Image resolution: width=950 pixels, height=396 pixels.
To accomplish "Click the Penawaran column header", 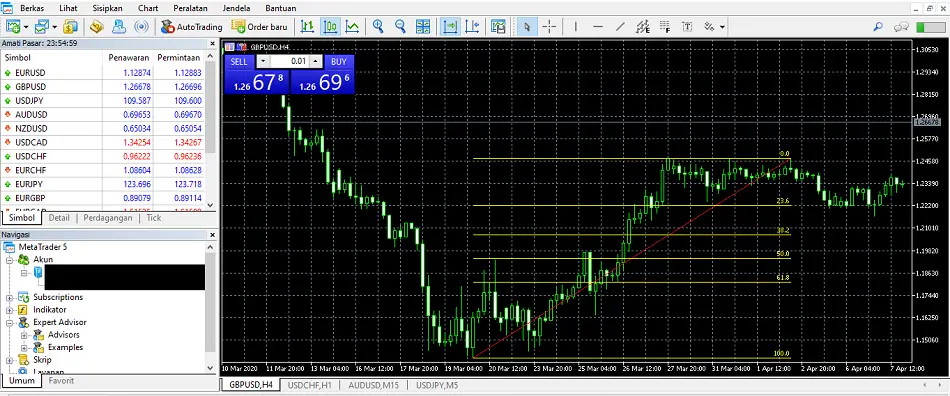I will [x=127, y=58].
